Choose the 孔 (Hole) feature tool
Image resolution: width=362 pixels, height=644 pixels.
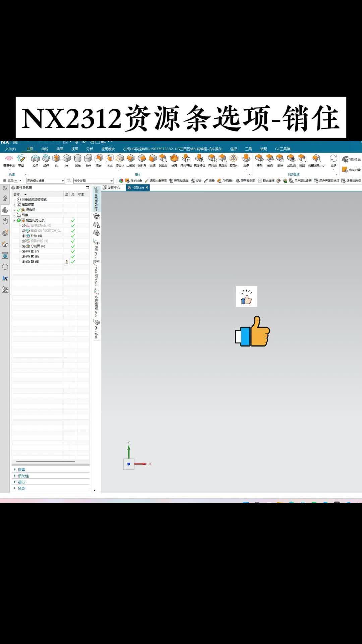click(x=56, y=160)
